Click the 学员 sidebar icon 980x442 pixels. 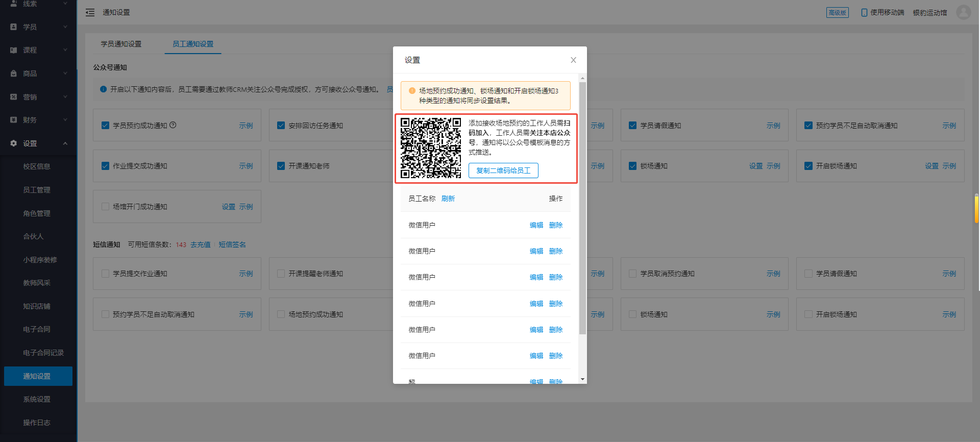pos(14,27)
